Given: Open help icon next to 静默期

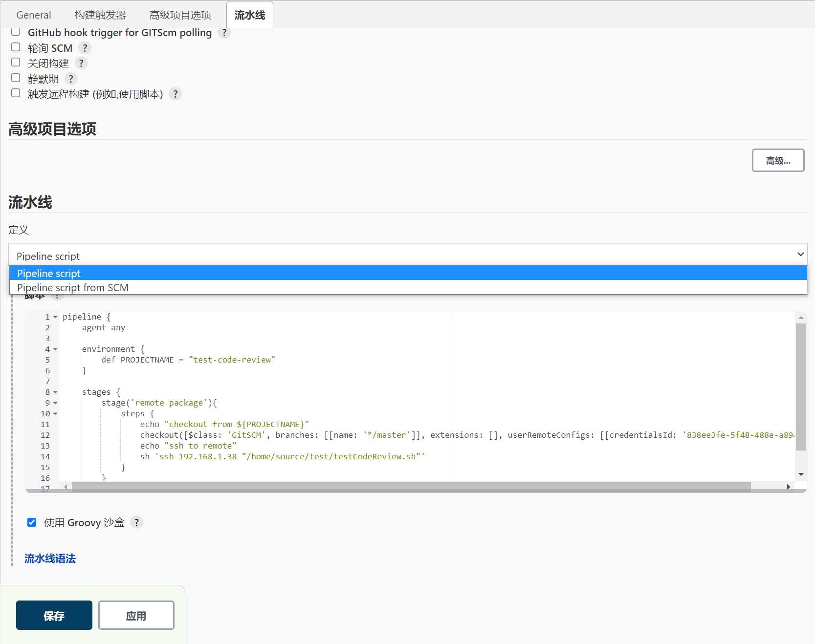Looking at the screenshot, I should (71, 79).
